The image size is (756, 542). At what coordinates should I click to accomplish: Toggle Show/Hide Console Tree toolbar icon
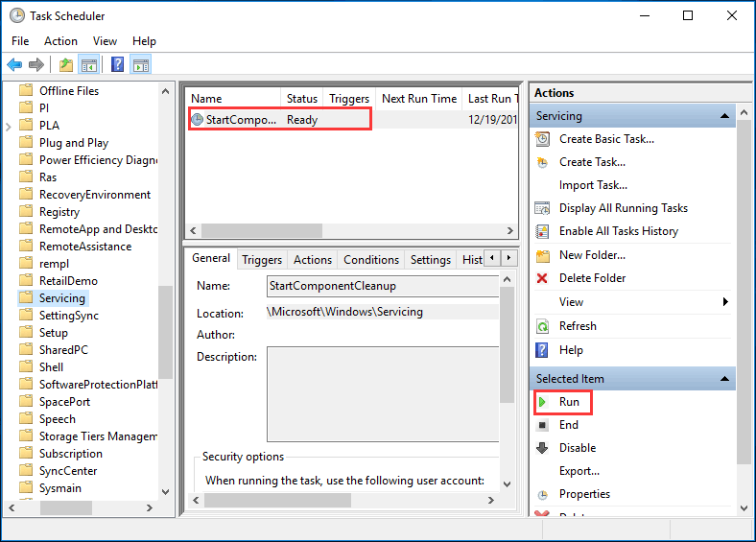[89, 64]
